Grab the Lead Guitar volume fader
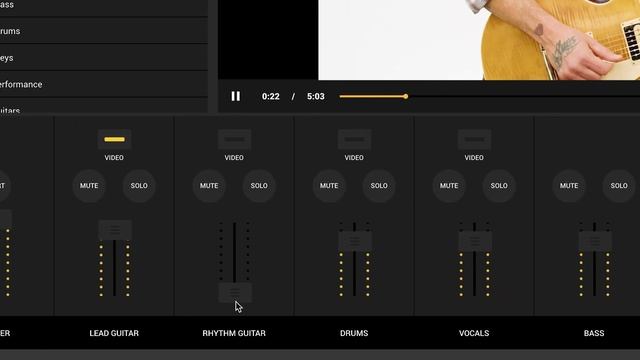 [x=115, y=230]
